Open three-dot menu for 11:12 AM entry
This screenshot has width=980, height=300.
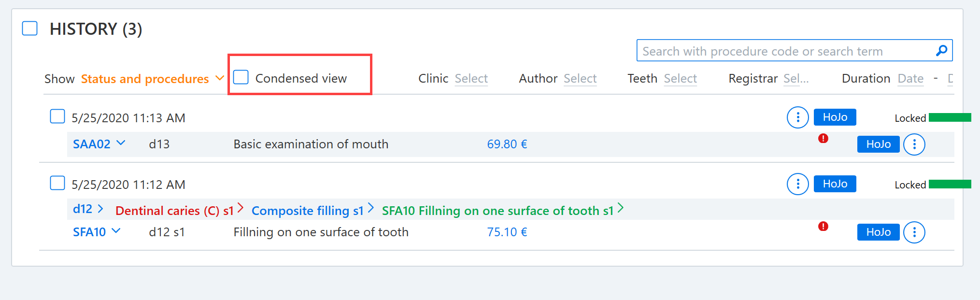tap(798, 184)
